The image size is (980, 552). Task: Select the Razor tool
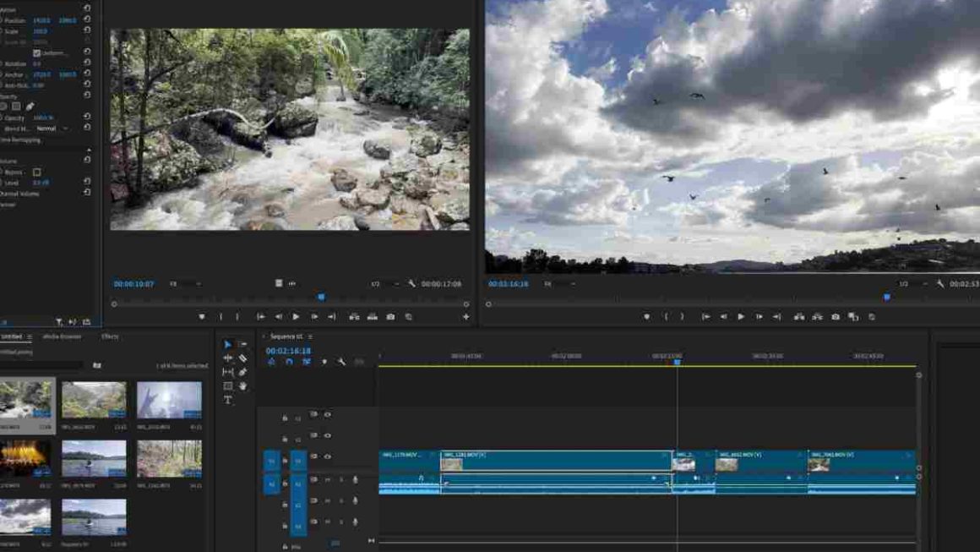click(242, 358)
